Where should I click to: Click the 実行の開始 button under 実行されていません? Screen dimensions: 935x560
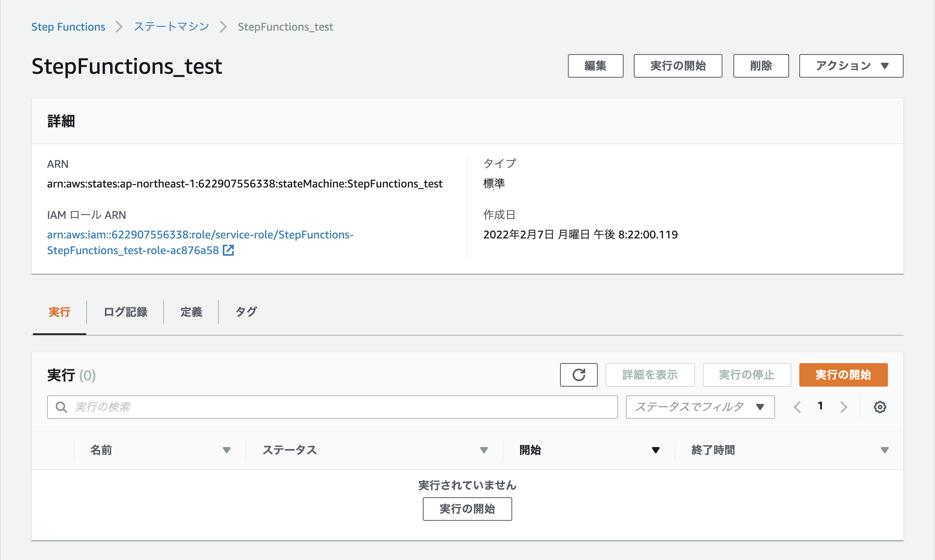(467, 509)
